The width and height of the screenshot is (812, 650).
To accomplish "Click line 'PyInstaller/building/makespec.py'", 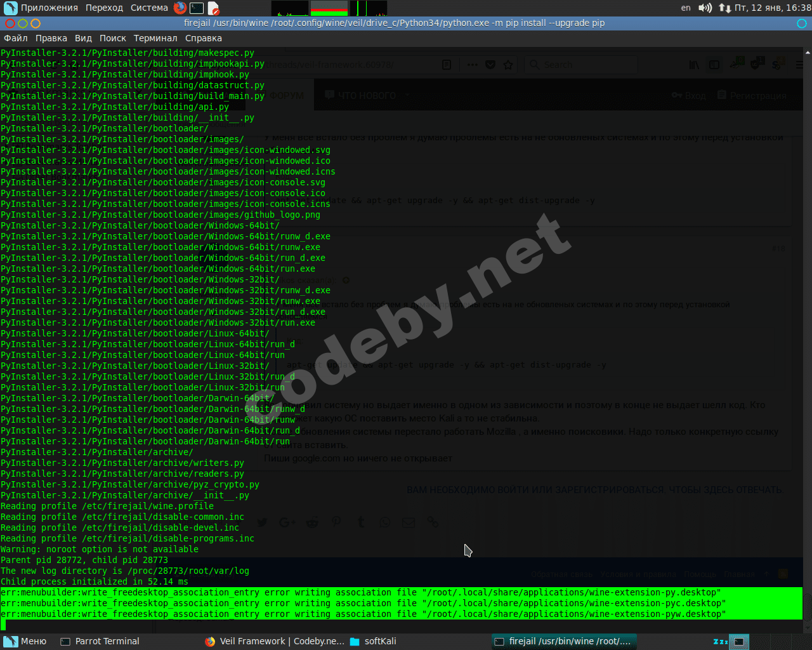I will 128,53.
